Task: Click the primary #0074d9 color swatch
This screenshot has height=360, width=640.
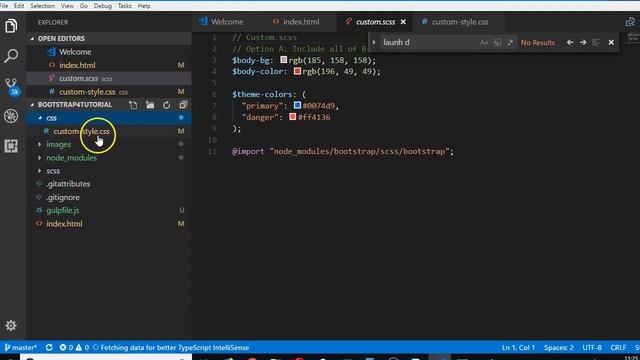Action: pos(297,105)
